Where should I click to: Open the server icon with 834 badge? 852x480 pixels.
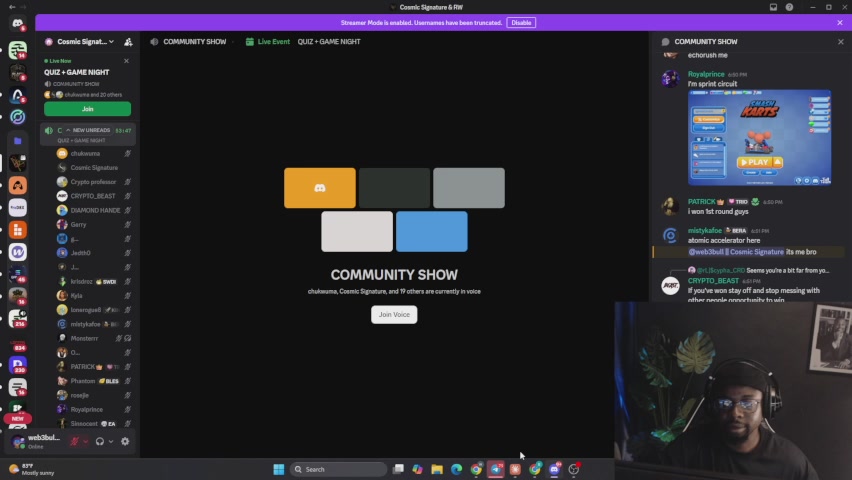point(19,347)
